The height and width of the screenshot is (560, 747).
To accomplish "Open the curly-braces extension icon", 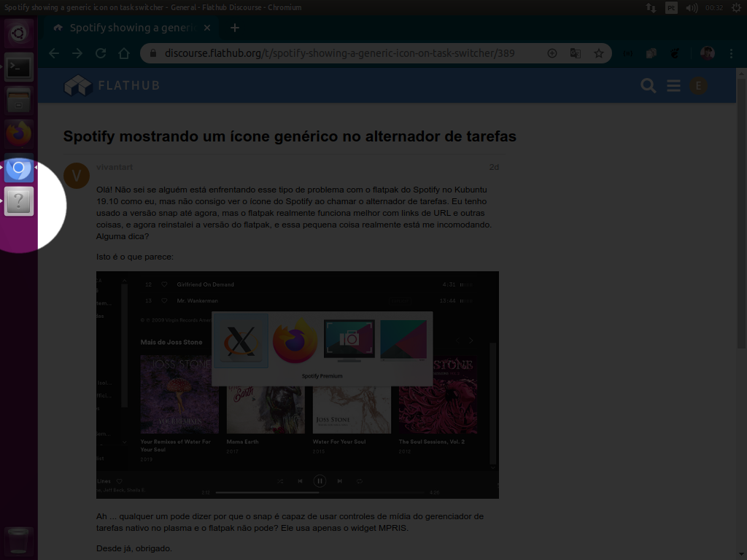I will point(628,53).
